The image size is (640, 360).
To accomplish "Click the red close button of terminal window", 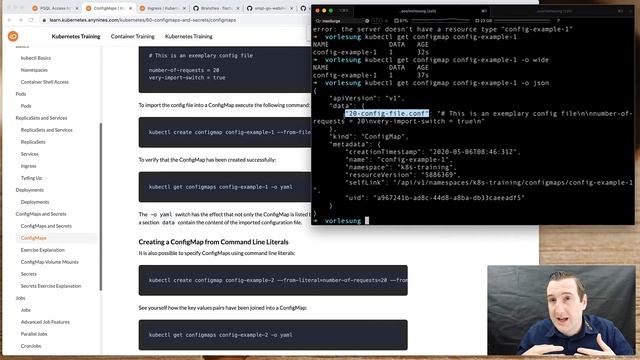I will 318,11.
